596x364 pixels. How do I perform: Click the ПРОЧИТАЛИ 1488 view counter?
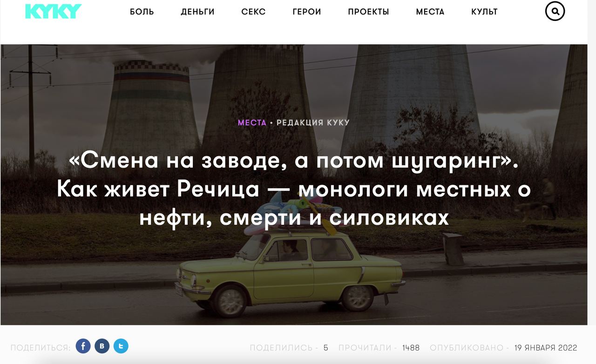click(x=379, y=348)
